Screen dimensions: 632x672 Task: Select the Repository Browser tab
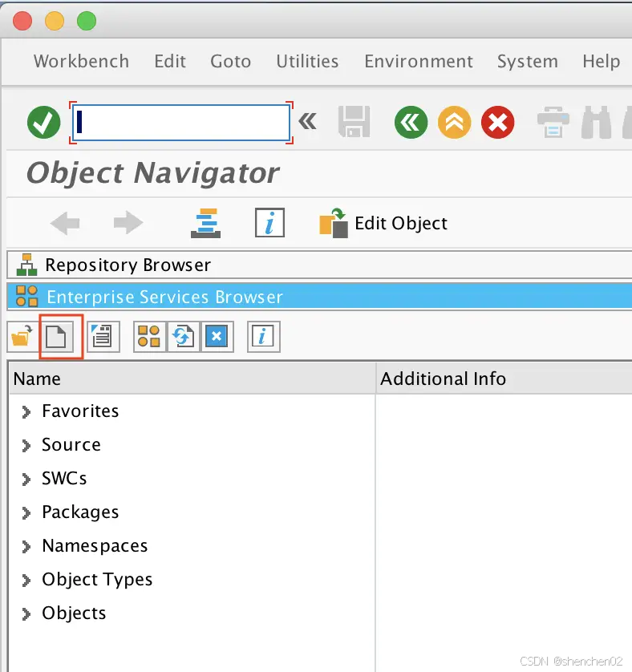[319, 265]
